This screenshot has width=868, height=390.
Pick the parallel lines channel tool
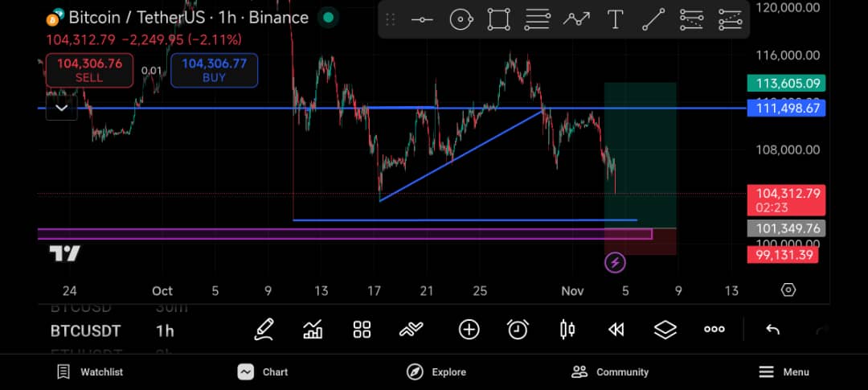(x=537, y=20)
